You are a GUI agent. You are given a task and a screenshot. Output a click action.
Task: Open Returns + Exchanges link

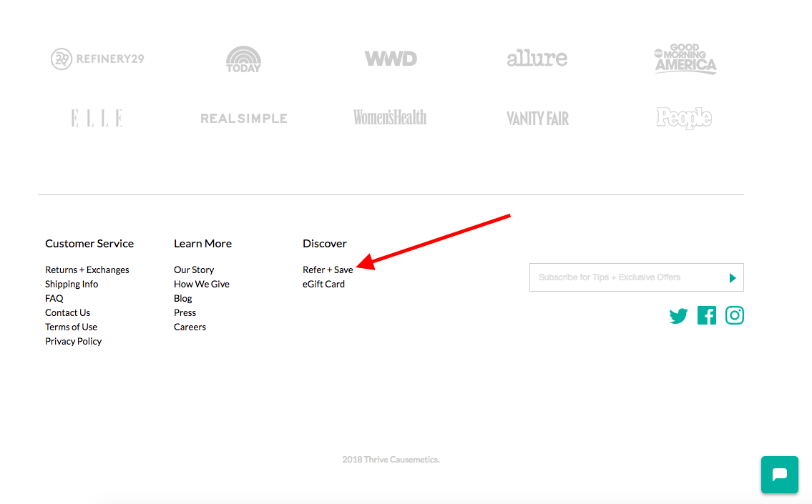(87, 270)
